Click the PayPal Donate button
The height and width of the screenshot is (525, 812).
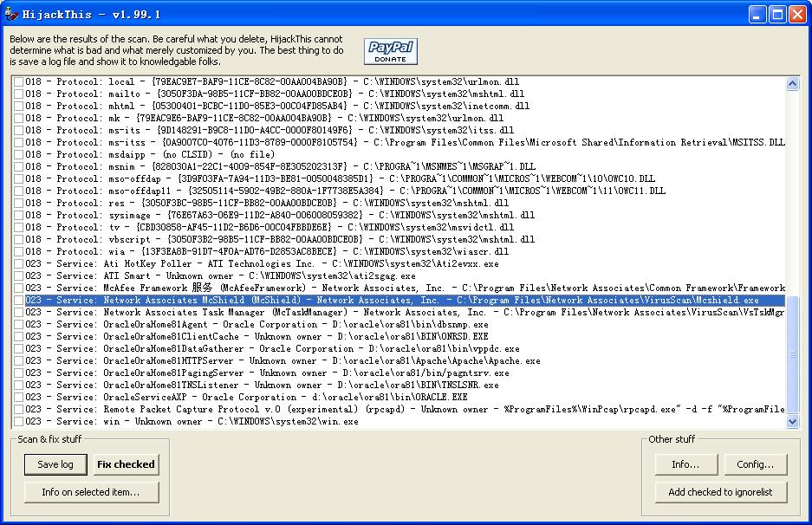click(x=391, y=51)
